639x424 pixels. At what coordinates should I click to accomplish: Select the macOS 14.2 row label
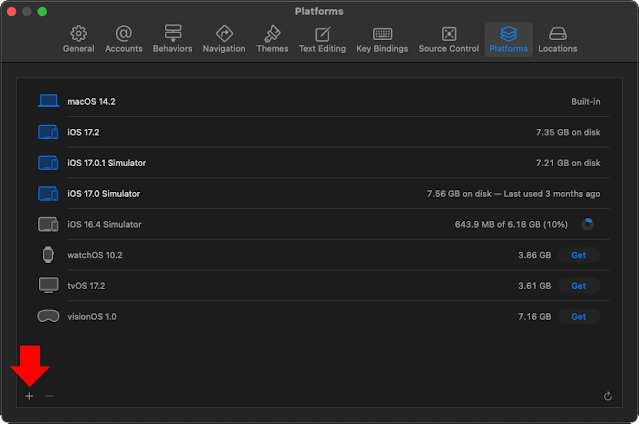pos(91,102)
